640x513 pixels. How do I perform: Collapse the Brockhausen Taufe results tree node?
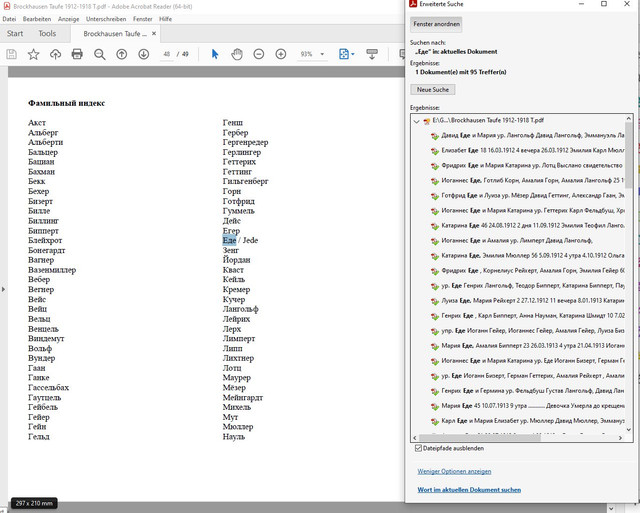(416, 121)
